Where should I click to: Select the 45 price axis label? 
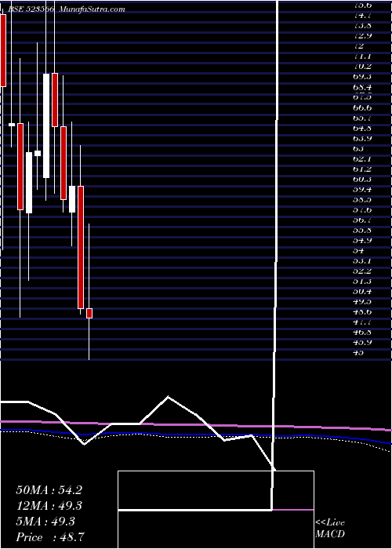359,353
